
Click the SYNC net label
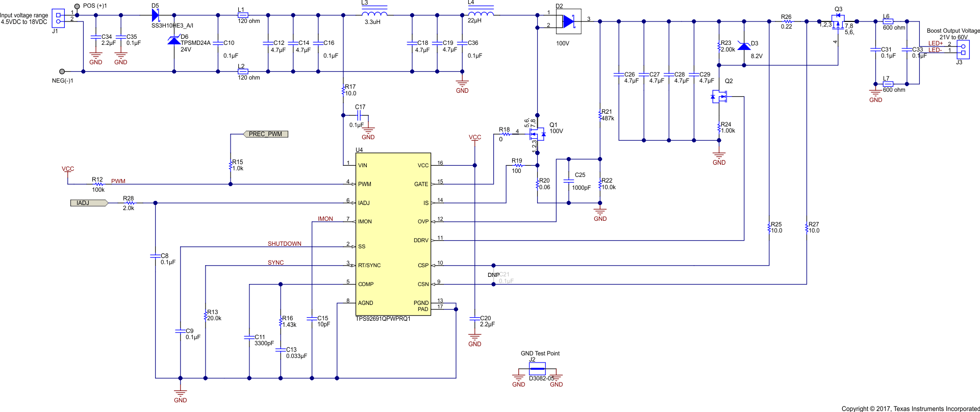[x=275, y=263]
